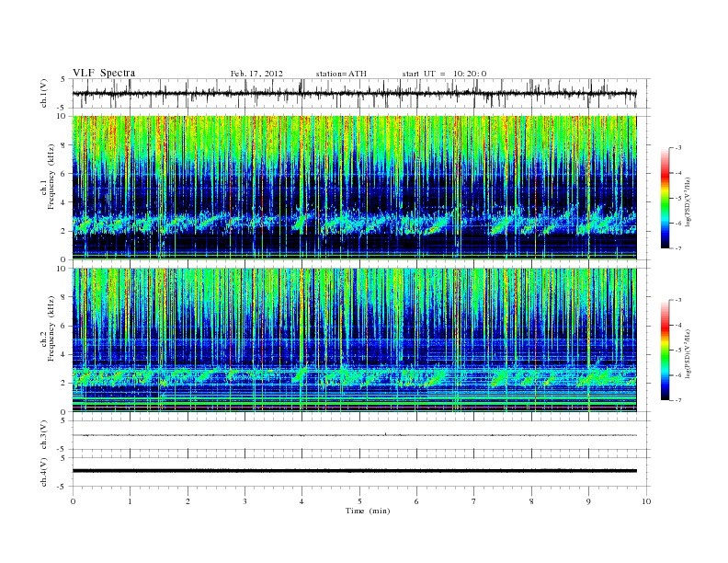This screenshot has width=728, height=563.
Task: Click the "8" minute tick label
Action: tap(531, 501)
